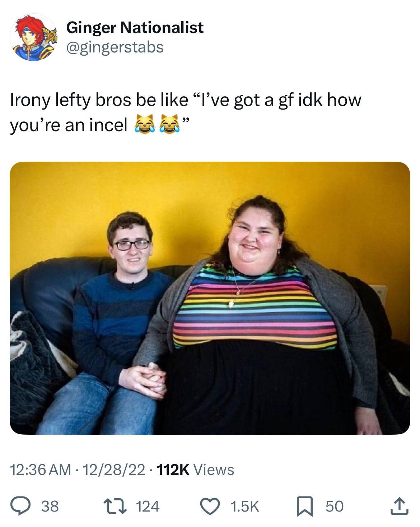The height and width of the screenshot is (527, 420).
Task: View the 124 retweets count
Action: (x=148, y=507)
